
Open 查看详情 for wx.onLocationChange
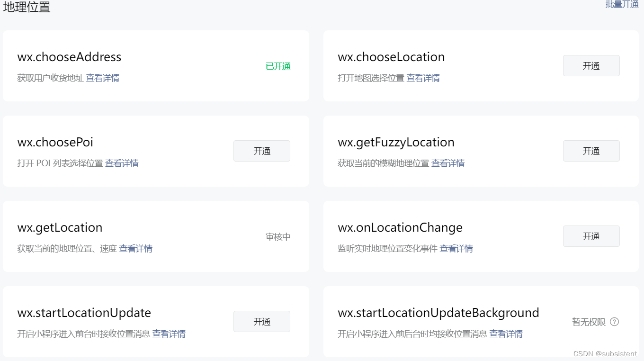[456, 248]
